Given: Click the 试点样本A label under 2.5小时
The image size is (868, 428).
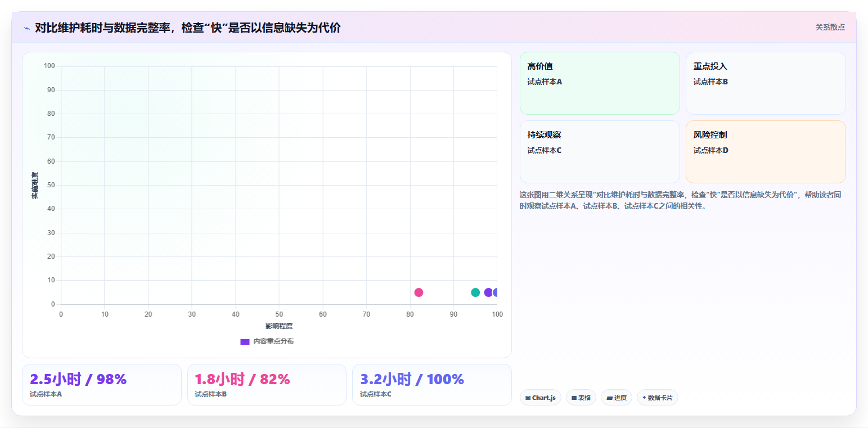Looking at the screenshot, I should click(46, 394).
